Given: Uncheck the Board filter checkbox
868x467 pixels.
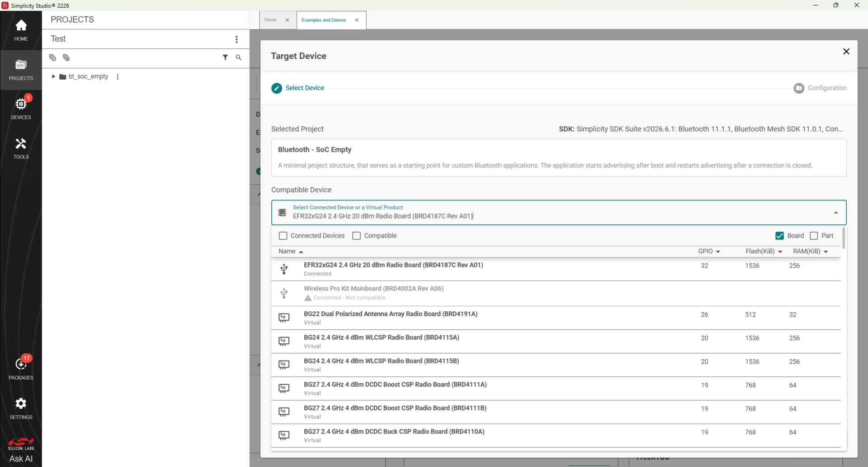Looking at the screenshot, I should pyautogui.click(x=779, y=236).
